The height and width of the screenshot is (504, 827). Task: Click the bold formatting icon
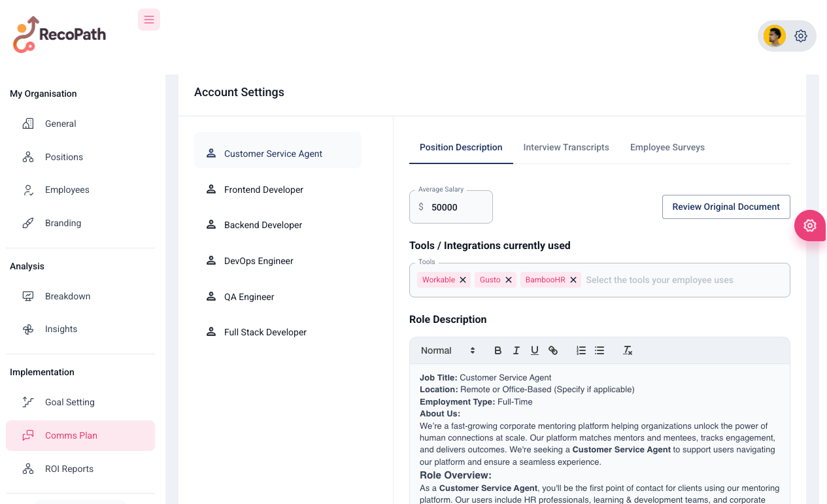[498, 350]
